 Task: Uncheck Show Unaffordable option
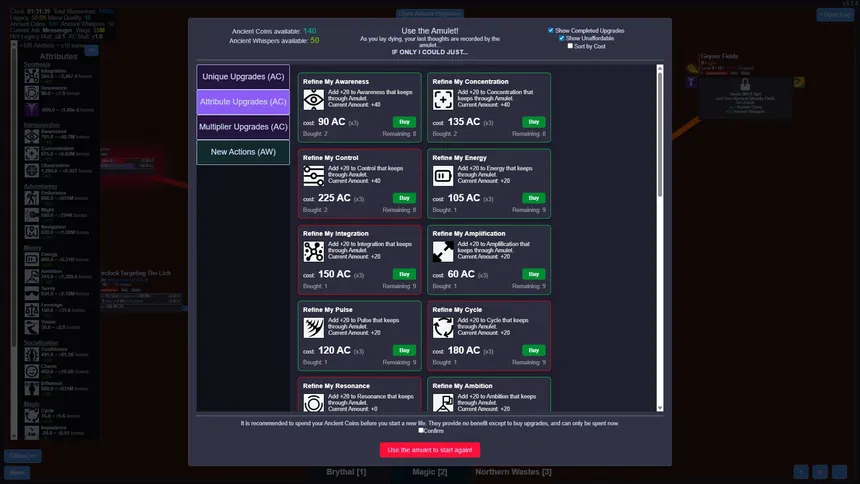[562, 38]
